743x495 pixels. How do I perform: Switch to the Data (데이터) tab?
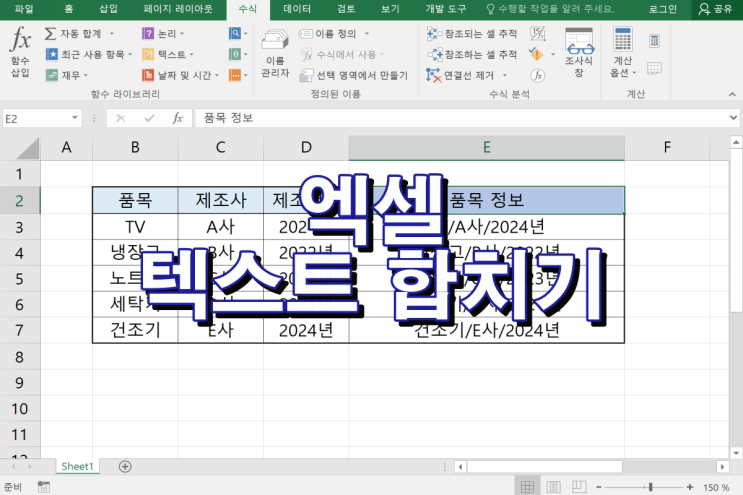pos(297,9)
